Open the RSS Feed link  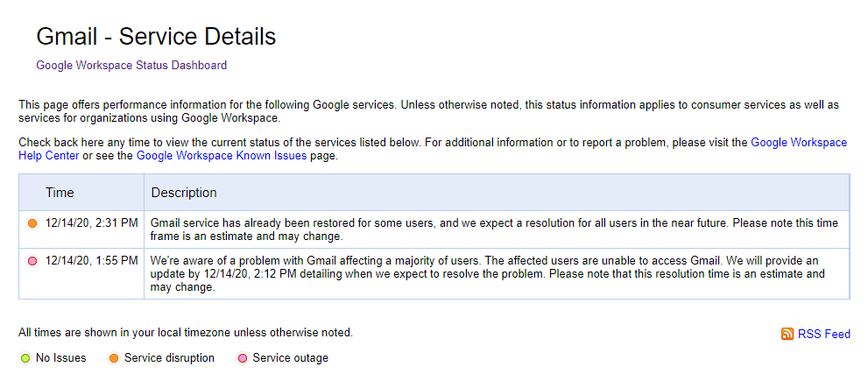(x=823, y=334)
